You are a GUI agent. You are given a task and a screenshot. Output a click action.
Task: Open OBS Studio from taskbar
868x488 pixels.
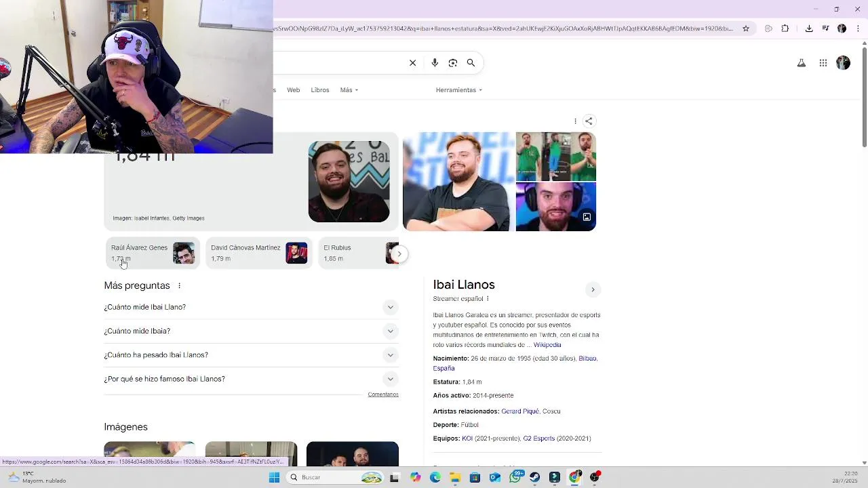595,477
